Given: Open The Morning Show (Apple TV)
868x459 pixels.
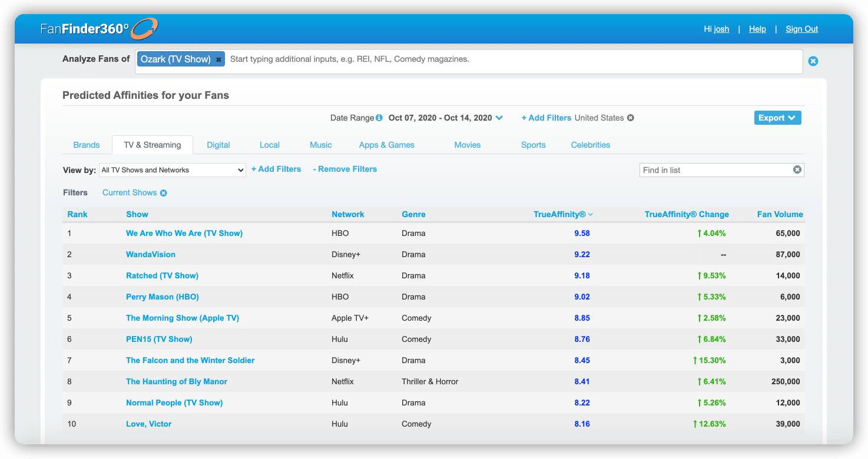Looking at the screenshot, I should coord(183,318).
